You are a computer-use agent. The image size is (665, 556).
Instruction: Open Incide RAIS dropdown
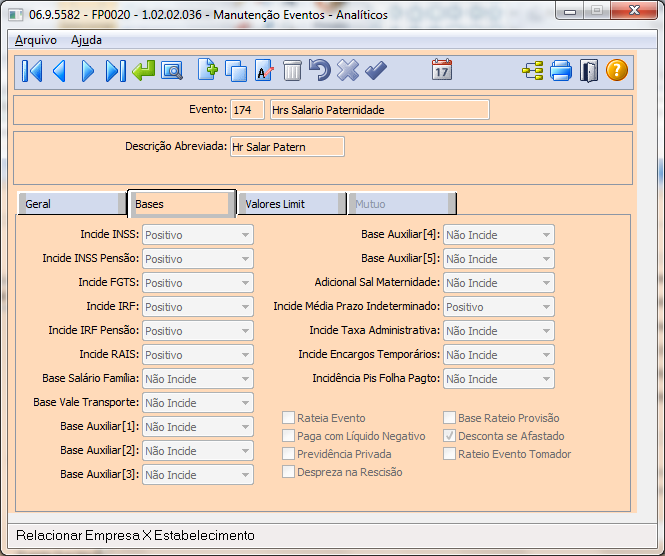click(x=198, y=355)
